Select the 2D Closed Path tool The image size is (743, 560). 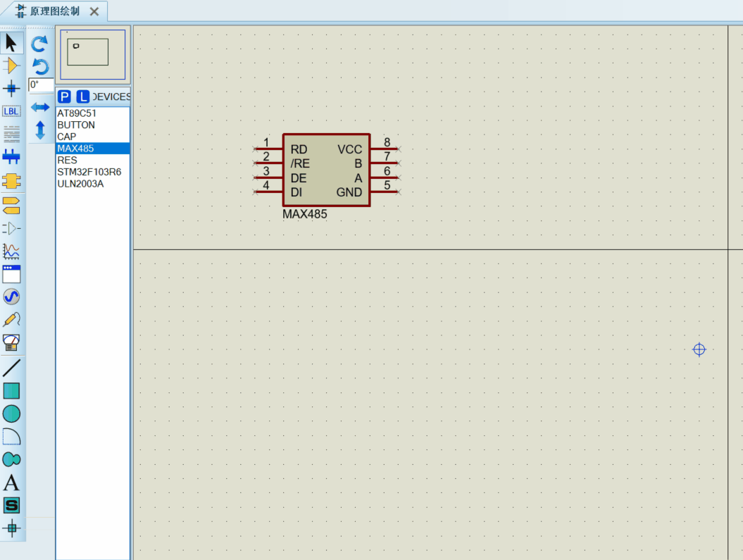[11, 459]
